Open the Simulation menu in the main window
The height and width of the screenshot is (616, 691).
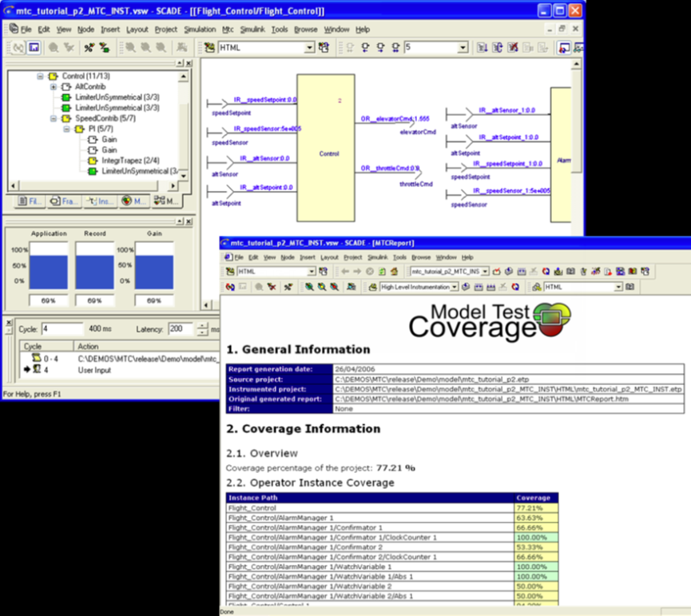200,30
